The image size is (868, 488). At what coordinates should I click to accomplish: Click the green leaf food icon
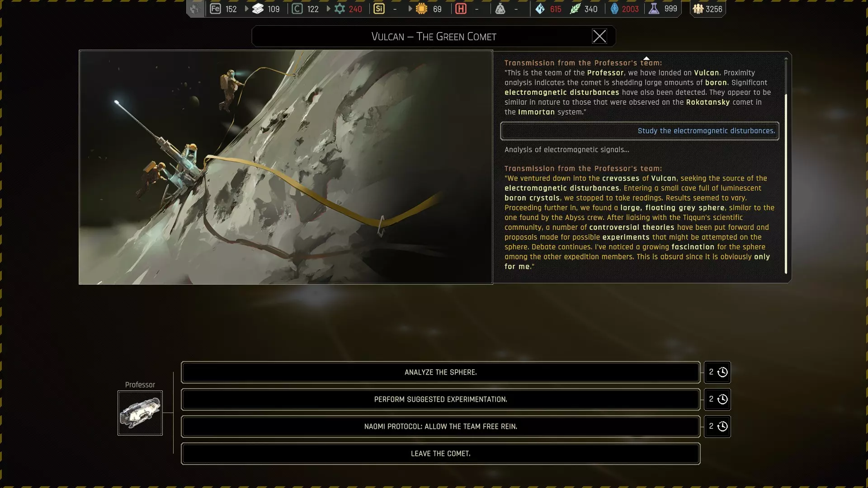pos(575,9)
